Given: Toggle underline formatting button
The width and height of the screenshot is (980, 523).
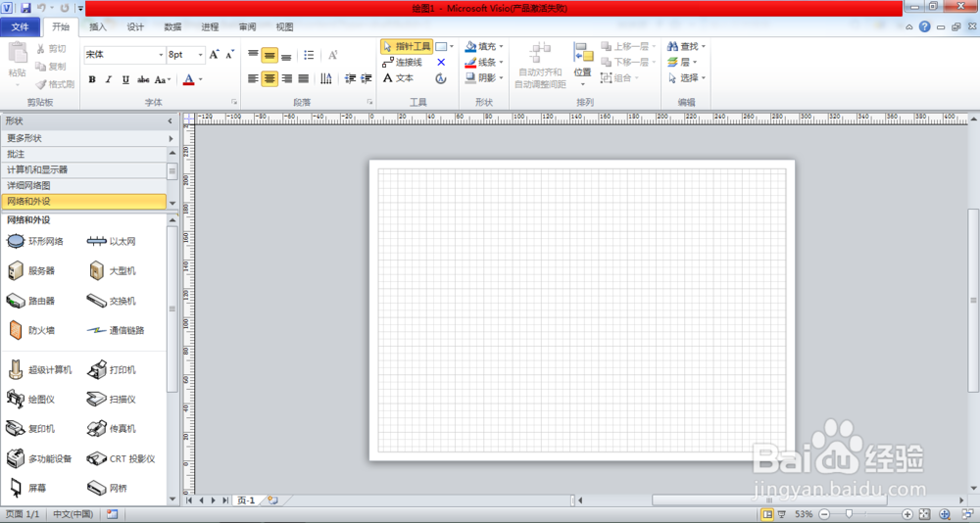Looking at the screenshot, I should [x=125, y=79].
